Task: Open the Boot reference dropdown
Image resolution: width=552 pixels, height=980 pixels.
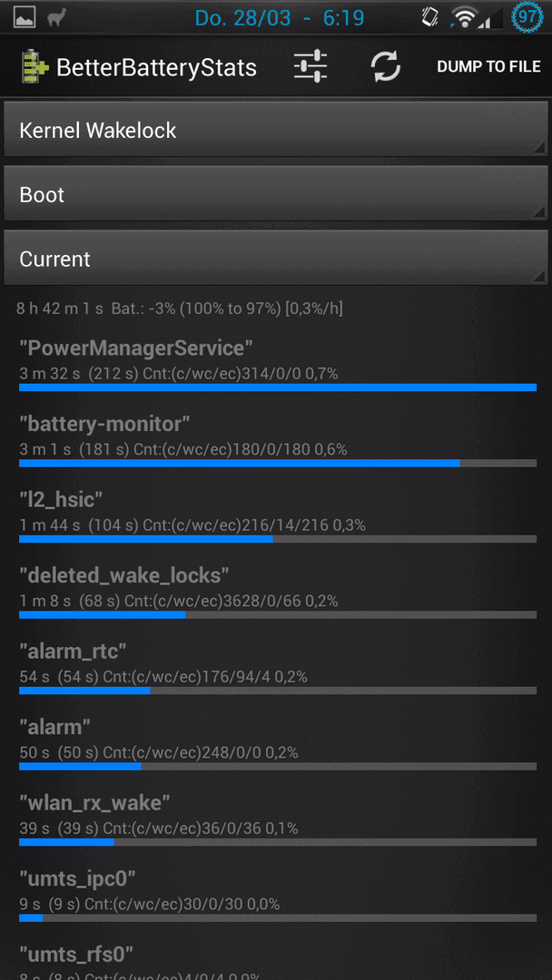Action: click(276, 194)
